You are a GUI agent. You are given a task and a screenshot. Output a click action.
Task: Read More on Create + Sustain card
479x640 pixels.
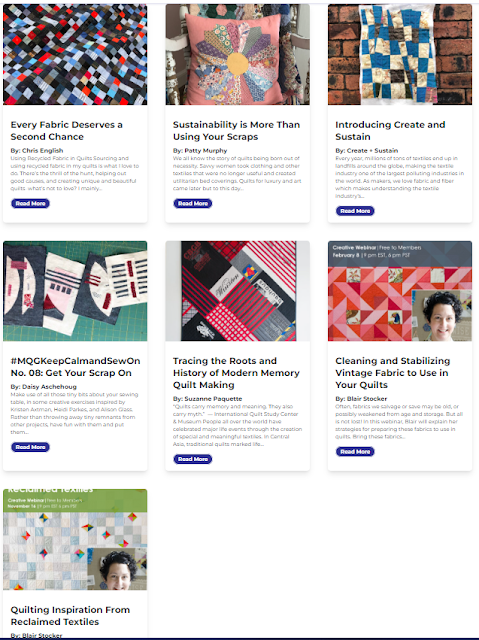tap(355, 211)
